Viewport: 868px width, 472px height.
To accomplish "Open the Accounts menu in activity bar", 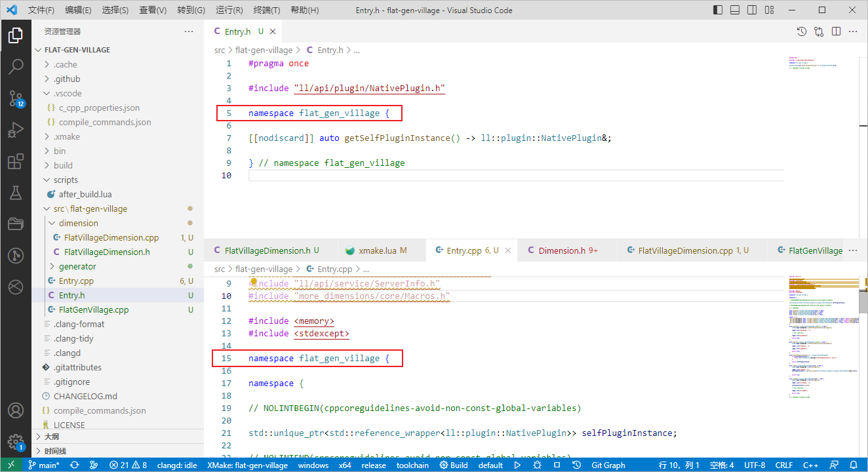I will click(x=16, y=411).
